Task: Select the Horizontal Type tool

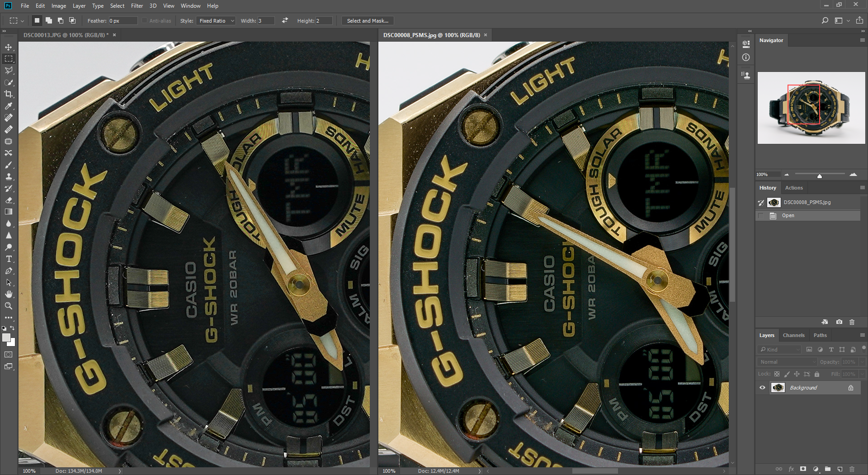Action: [9, 259]
